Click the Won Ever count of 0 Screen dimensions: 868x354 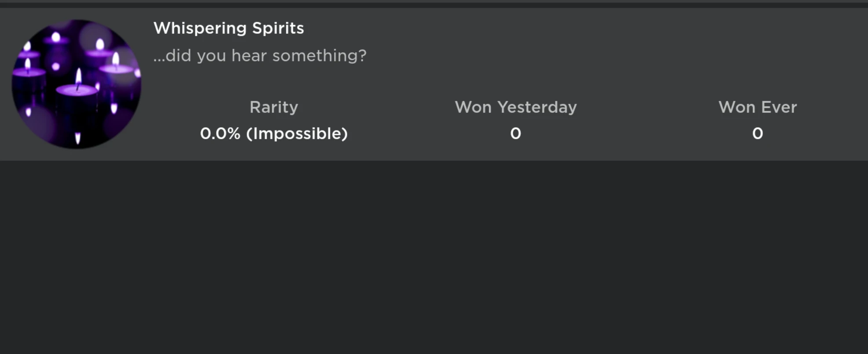757,134
